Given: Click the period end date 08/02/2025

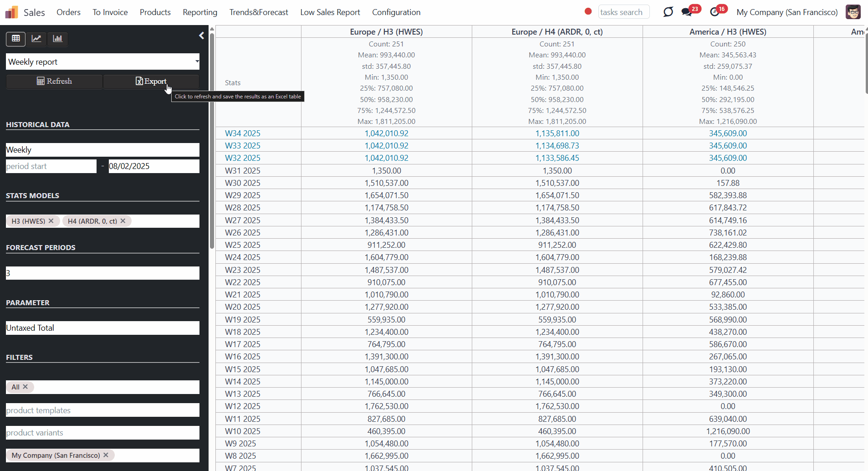Looking at the screenshot, I should pos(154,166).
